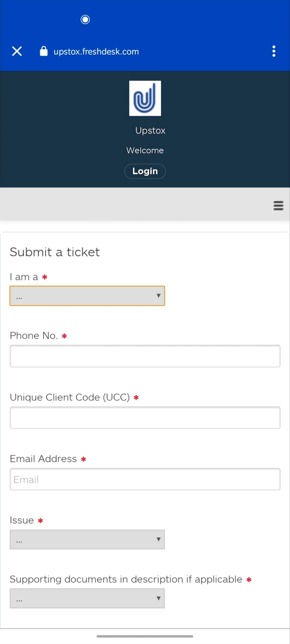Image resolution: width=290 pixels, height=644 pixels.
Task: Click the Unique Client Code field
Action: coord(145,418)
